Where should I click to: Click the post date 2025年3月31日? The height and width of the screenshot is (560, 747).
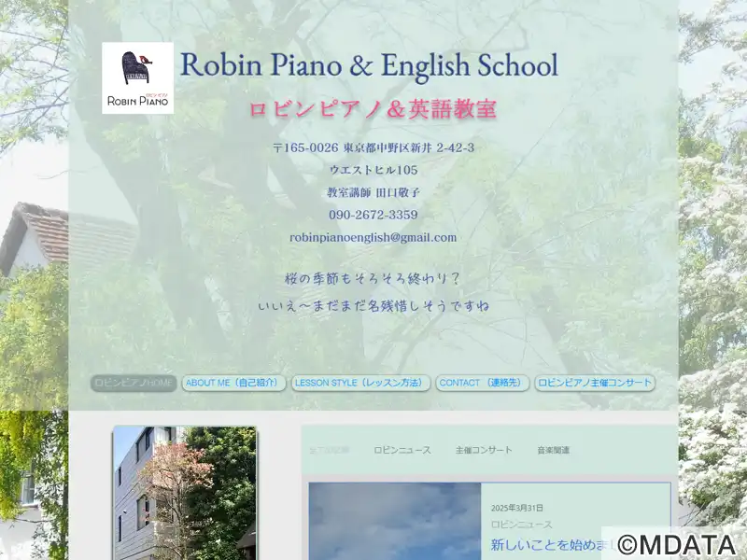pyautogui.click(x=517, y=508)
